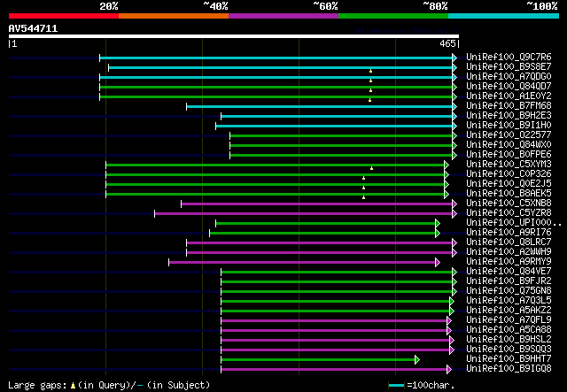Click the UniRef100_A2WWH9 label

(x=509, y=252)
